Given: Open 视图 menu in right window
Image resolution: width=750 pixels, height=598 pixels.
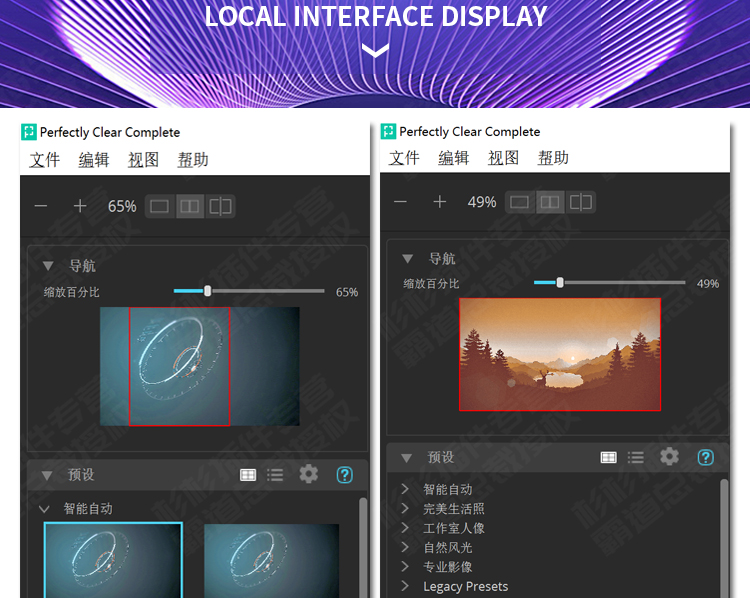Looking at the screenshot, I should pos(503,158).
